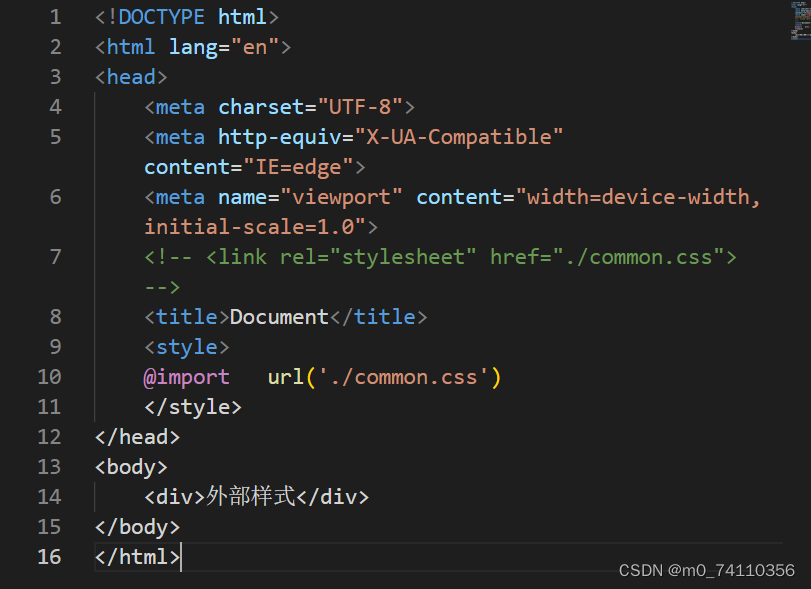Image resolution: width=811 pixels, height=589 pixels.
Task: Click the closing div tag
Action: [333, 497]
